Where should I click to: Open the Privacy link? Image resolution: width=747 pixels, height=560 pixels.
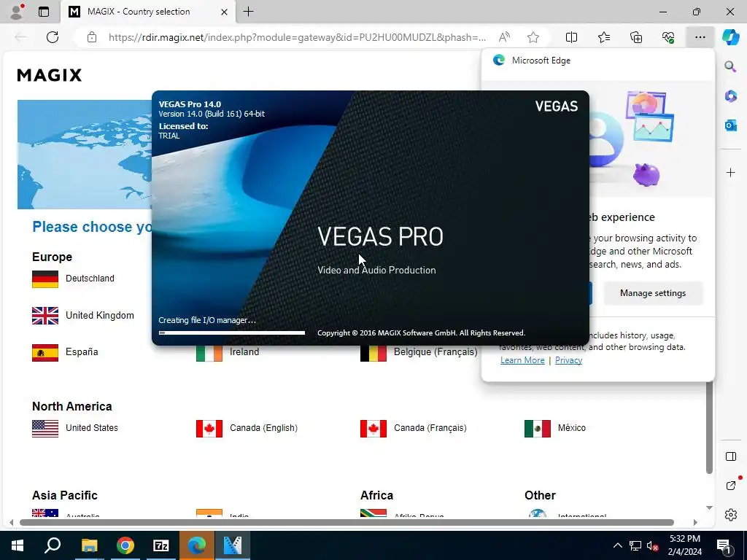[x=568, y=360]
